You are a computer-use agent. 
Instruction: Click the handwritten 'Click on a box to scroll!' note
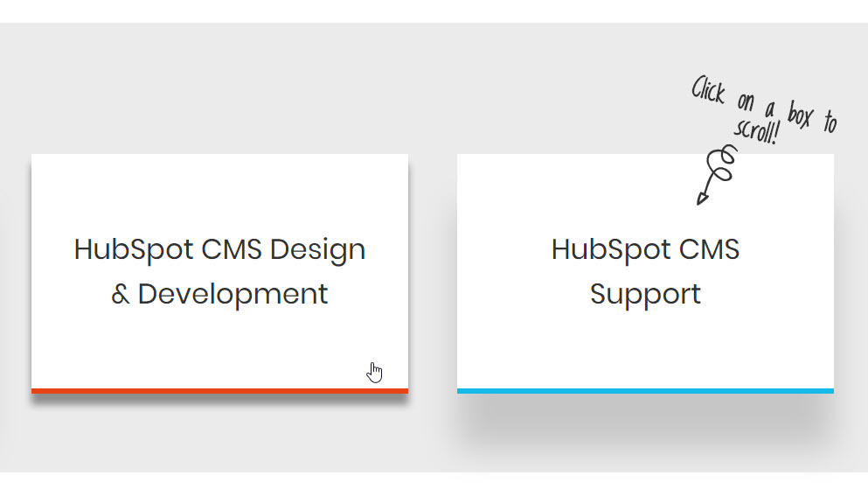coord(763,108)
